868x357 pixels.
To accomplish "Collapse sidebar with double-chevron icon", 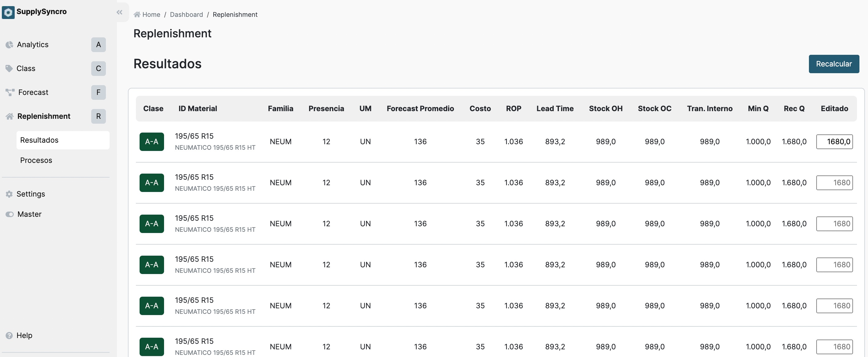I will 119,12.
